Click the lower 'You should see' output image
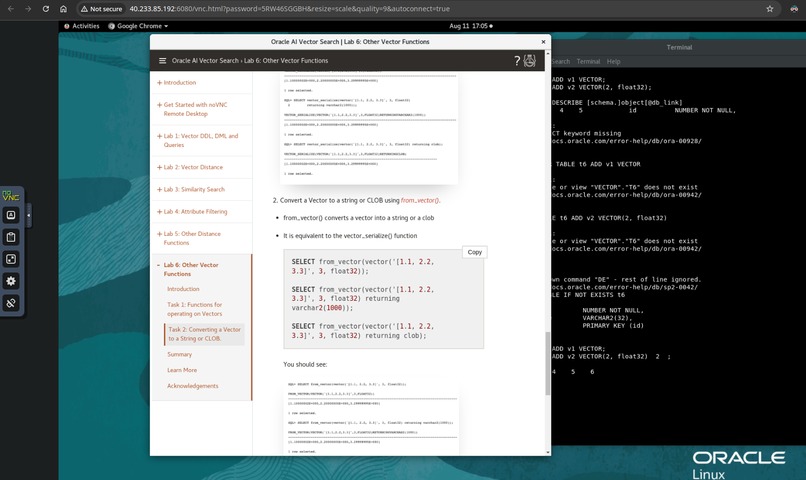Screen dimensions: 806x480 click(x=370, y=416)
